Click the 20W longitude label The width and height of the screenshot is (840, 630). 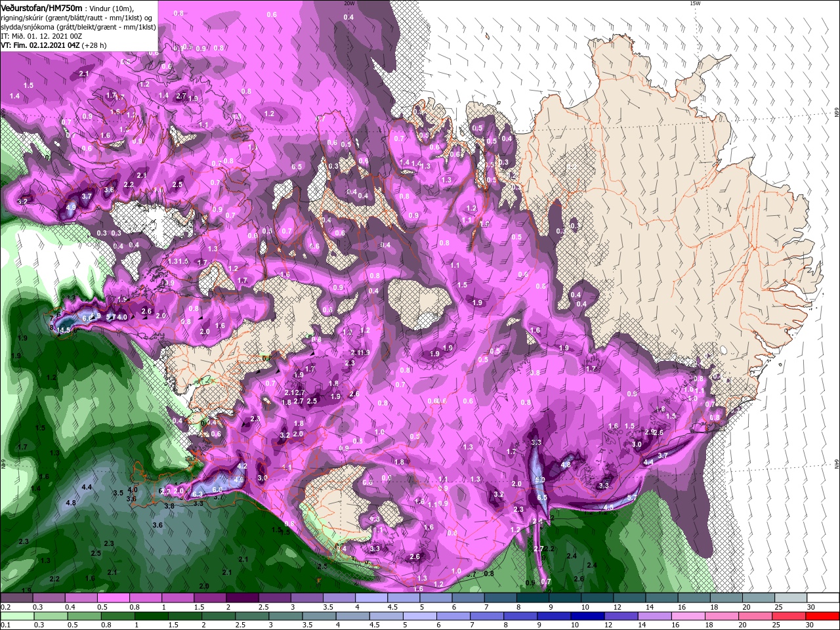point(348,3)
